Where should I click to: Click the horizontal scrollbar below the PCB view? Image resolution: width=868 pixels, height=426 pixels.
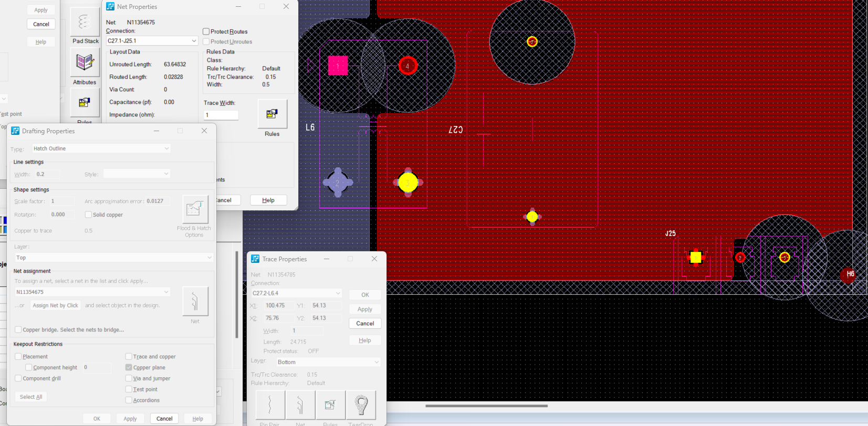[486, 406]
